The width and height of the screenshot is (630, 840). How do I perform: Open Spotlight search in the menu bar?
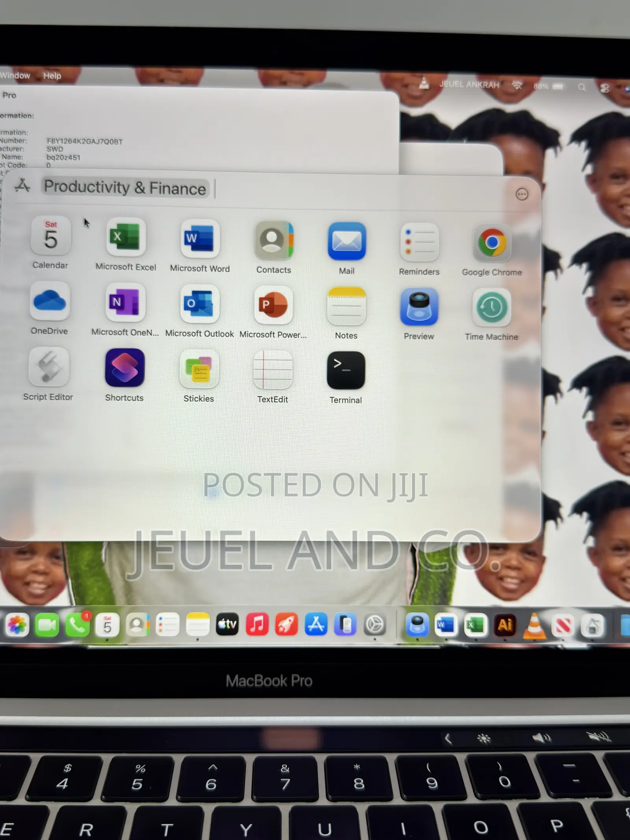(x=582, y=87)
